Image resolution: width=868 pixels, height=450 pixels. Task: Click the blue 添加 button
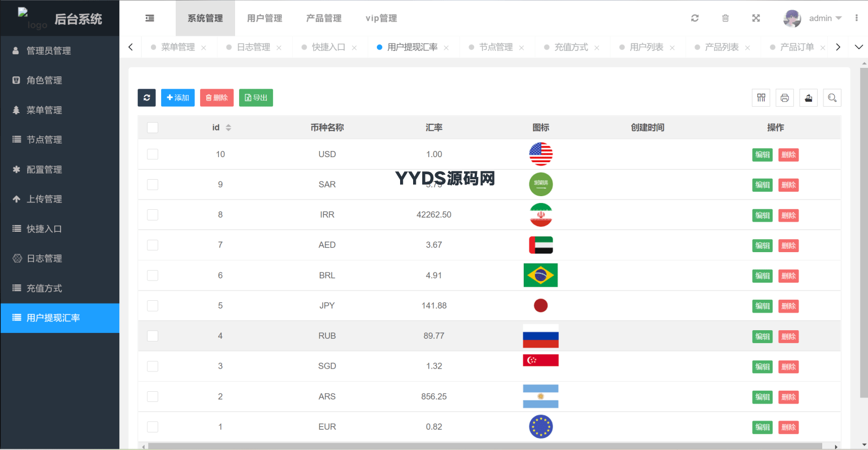[x=177, y=98]
